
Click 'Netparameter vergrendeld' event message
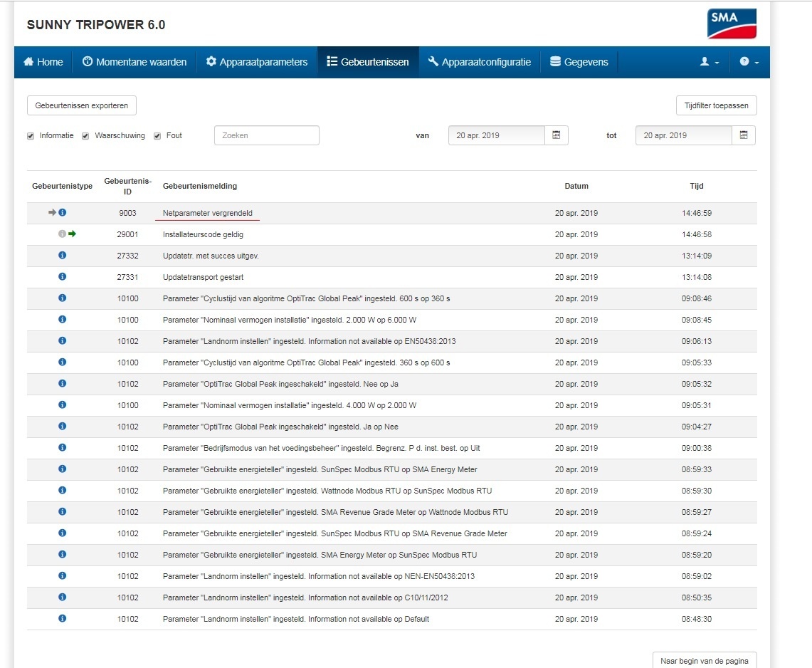click(x=208, y=213)
